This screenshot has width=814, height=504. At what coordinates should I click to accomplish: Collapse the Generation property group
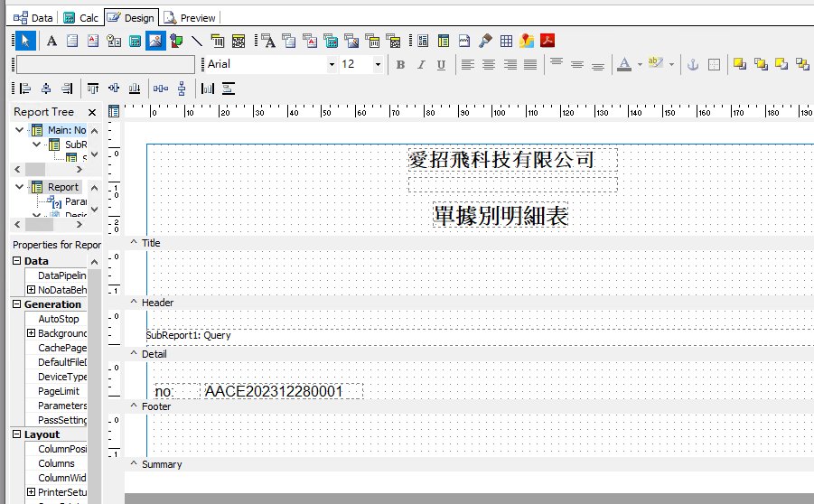click(x=17, y=305)
